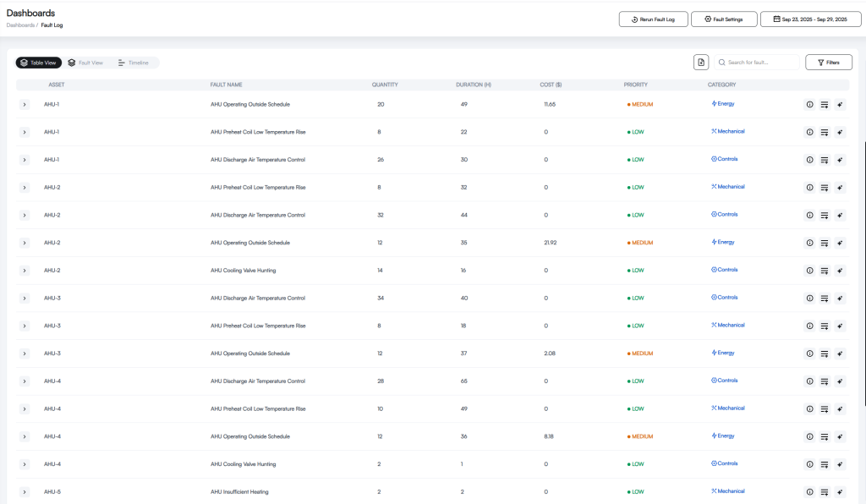Click sparkle AI icon on AHU-3 Operating Outside Schedule row
The image size is (866, 504).
point(840,353)
